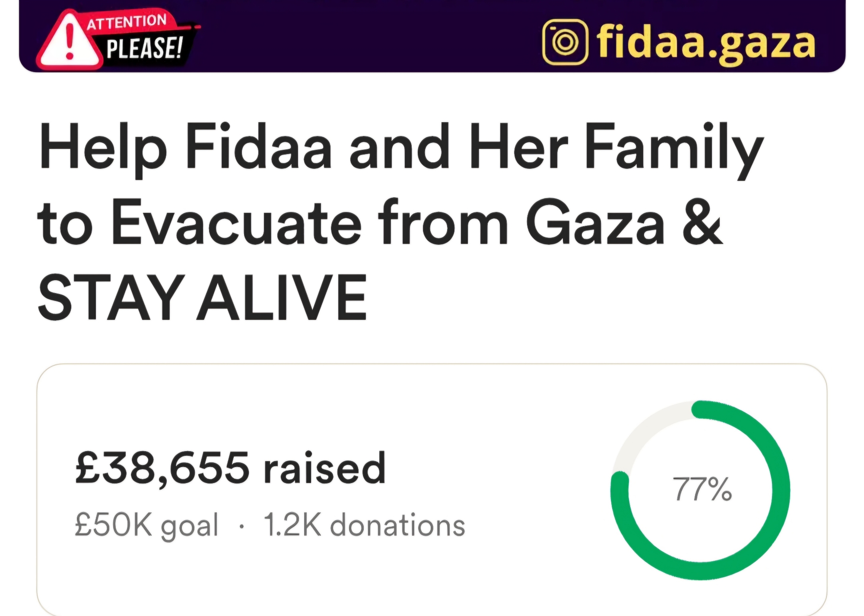The height and width of the screenshot is (616, 864).
Task: Open the 1.2K donations count
Action: click(x=364, y=525)
